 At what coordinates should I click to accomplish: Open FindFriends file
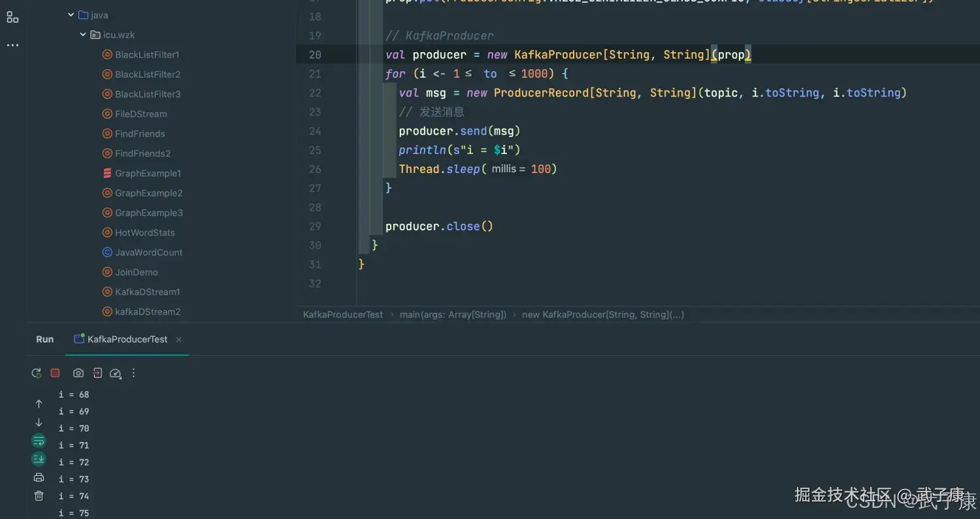[140, 134]
